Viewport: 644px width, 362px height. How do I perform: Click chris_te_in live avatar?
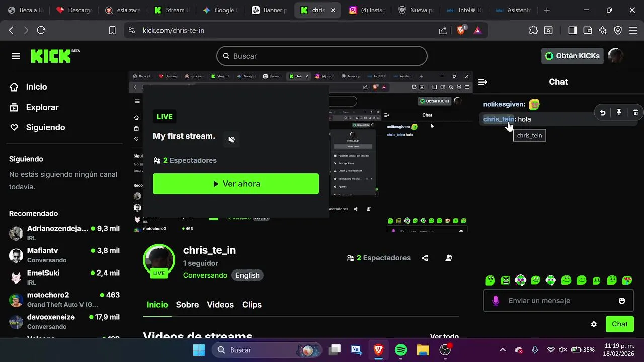coord(159,260)
